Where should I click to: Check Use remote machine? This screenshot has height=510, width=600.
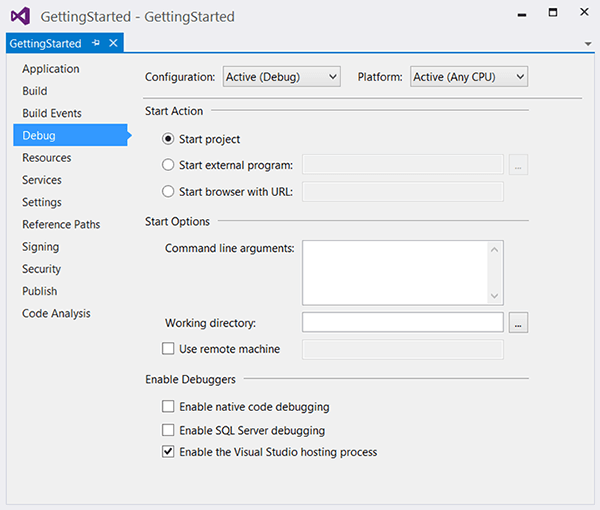point(168,349)
